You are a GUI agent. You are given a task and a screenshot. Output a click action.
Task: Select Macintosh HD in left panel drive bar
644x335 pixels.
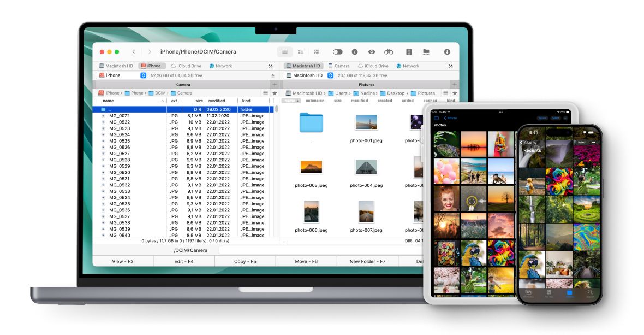[116, 66]
